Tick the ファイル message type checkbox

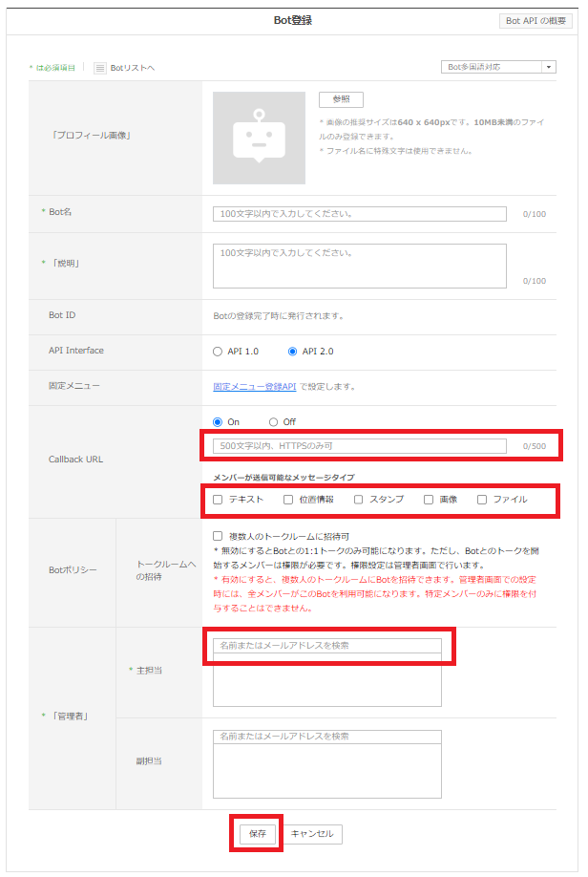click(x=482, y=500)
